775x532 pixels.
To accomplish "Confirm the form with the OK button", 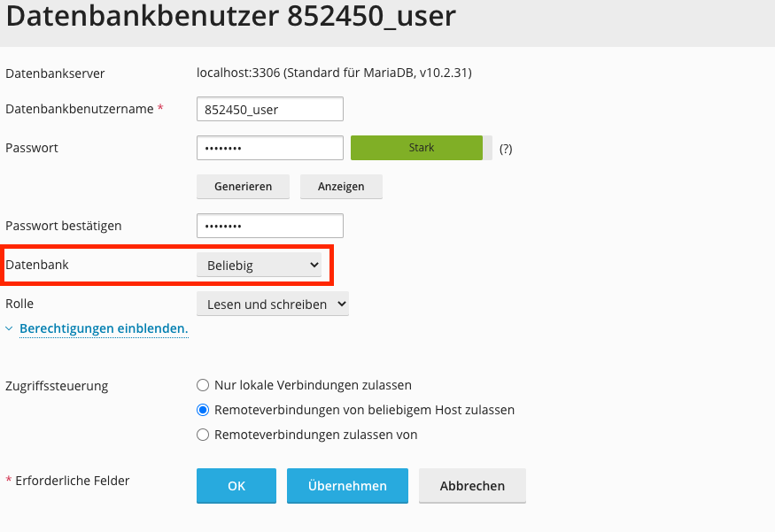I will click(x=236, y=486).
